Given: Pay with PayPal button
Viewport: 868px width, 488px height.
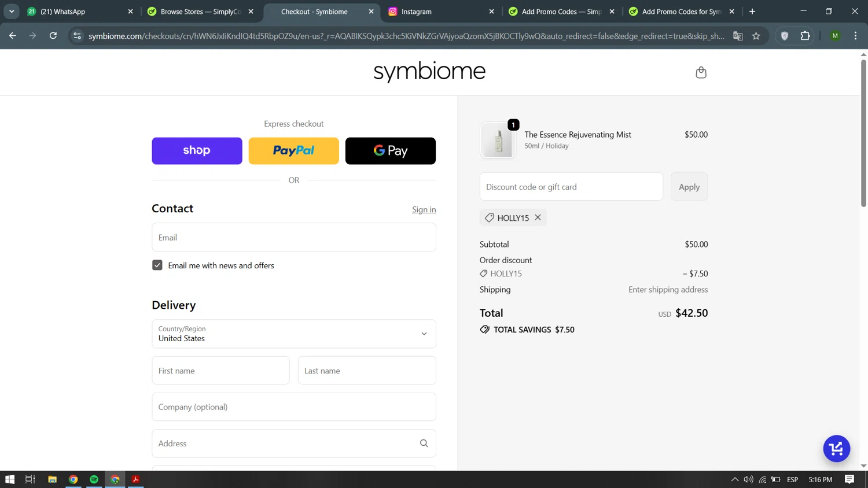Looking at the screenshot, I should (x=294, y=151).
